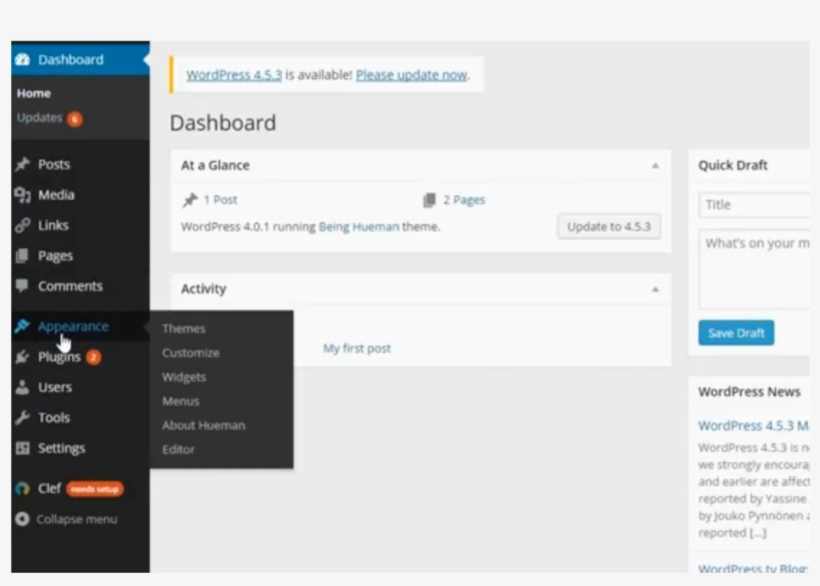Select Themes in Appearance flyout
Viewport: 820px width, 586px height.
click(x=184, y=329)
